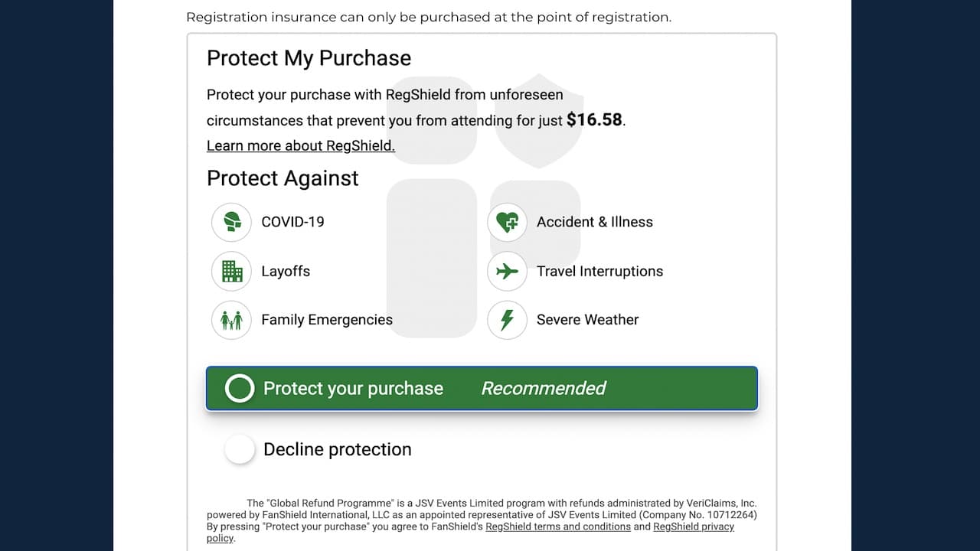Open the RegShield privacy policy link
Screen dimensions: 980x551
[470, 532]
